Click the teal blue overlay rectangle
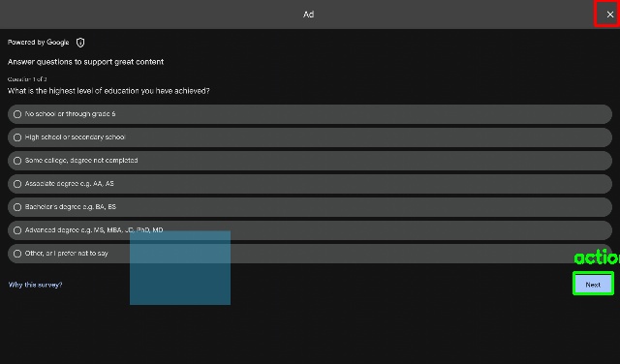 click(180, 267)
